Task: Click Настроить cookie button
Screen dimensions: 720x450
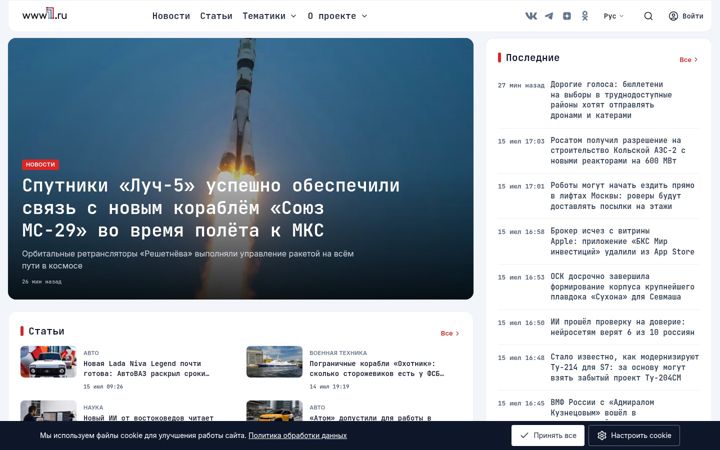Action: [x=634, y=435]
